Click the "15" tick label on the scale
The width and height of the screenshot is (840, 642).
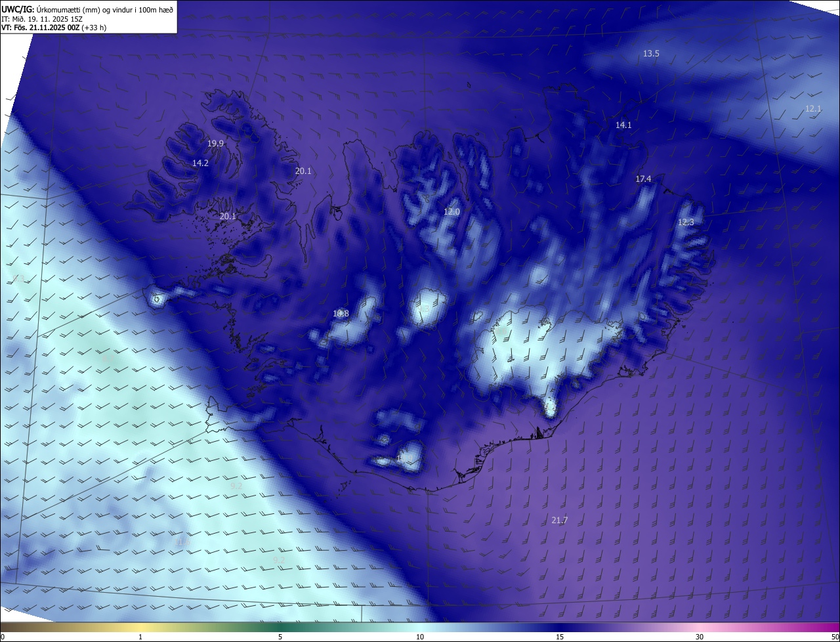coord(560,637)
